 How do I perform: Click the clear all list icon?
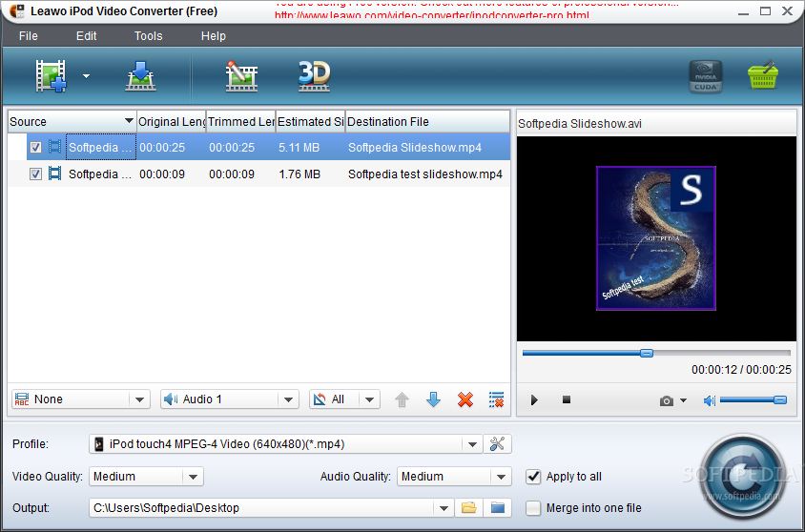click(496, 399)
